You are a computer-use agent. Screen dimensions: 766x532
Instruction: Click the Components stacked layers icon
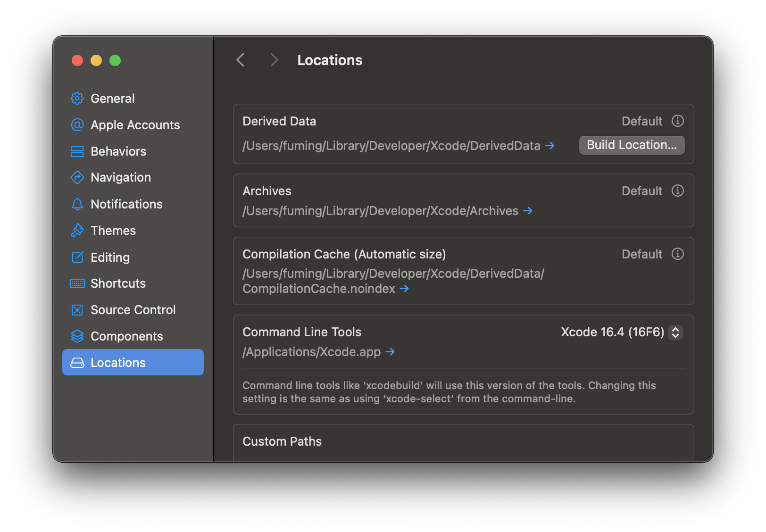point(77,336)
